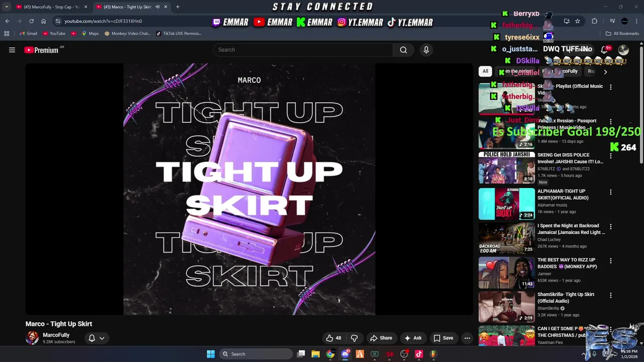Dislike the video with thumbs down

(x=354, y=338)
